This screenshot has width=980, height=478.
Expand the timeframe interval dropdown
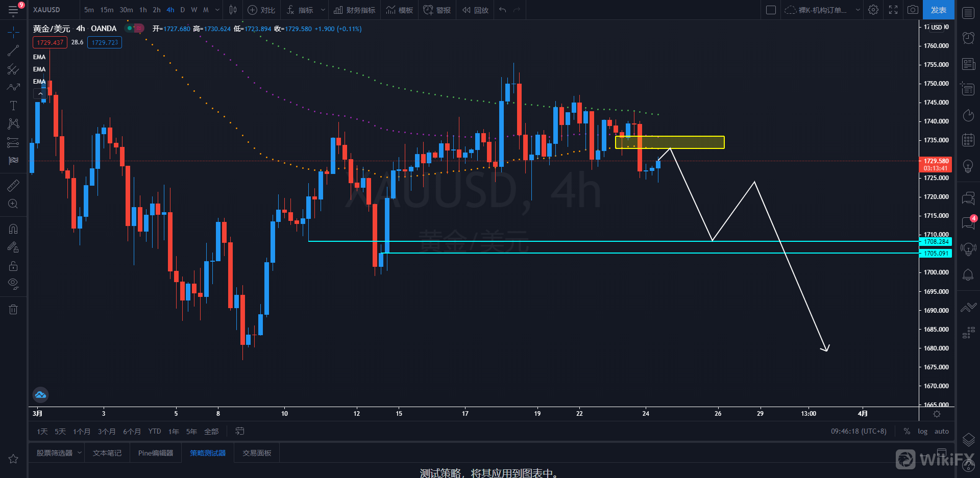point(217,10)
